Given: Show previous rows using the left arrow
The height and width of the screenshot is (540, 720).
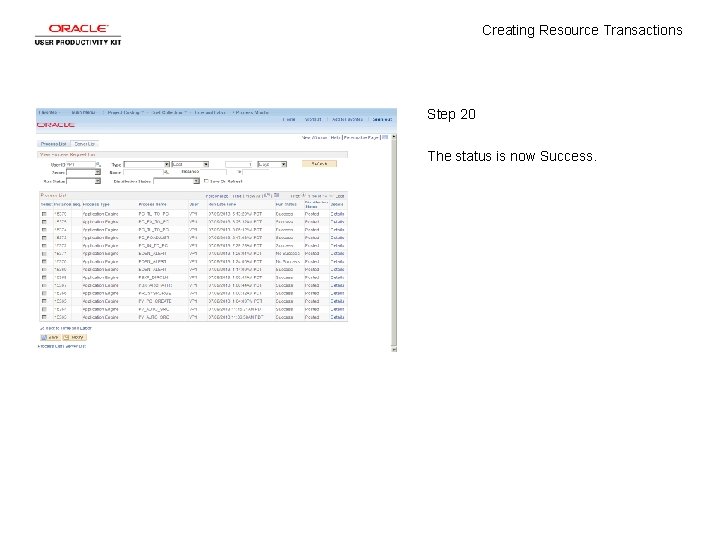Looking at the screenshot, I should point(304,196).
